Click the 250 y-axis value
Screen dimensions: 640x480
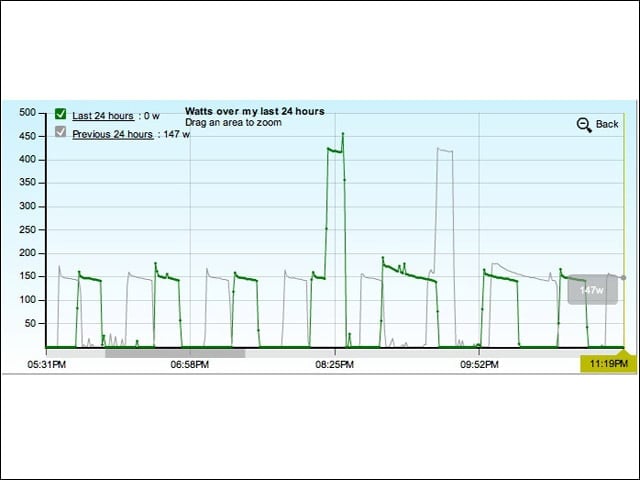[28, 230]
